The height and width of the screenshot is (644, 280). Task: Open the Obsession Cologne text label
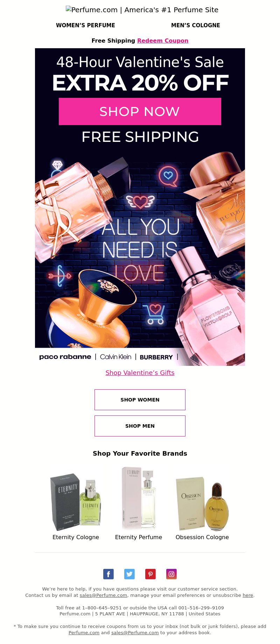coord(202,537)
